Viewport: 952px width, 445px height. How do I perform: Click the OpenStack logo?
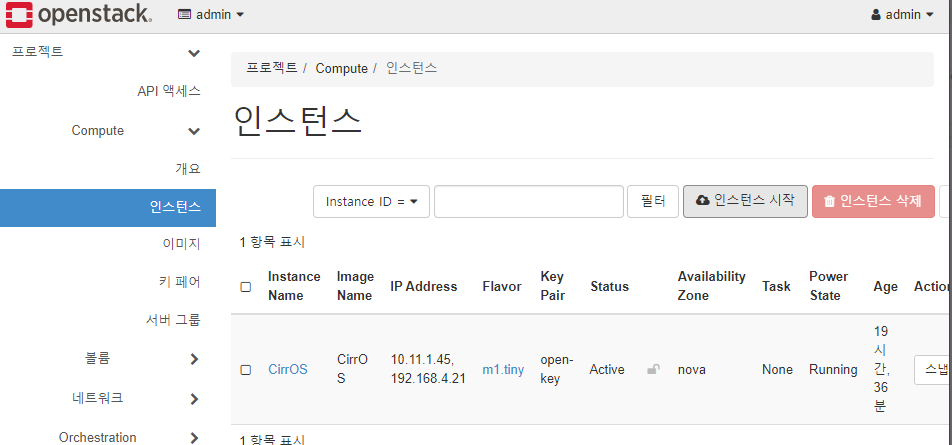click(x=78, y=15)
